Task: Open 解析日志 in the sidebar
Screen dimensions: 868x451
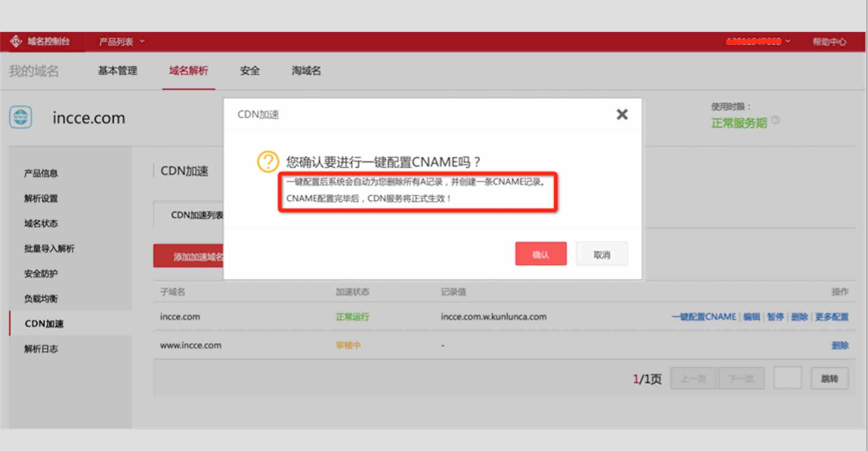Action: tap(41, 349)
